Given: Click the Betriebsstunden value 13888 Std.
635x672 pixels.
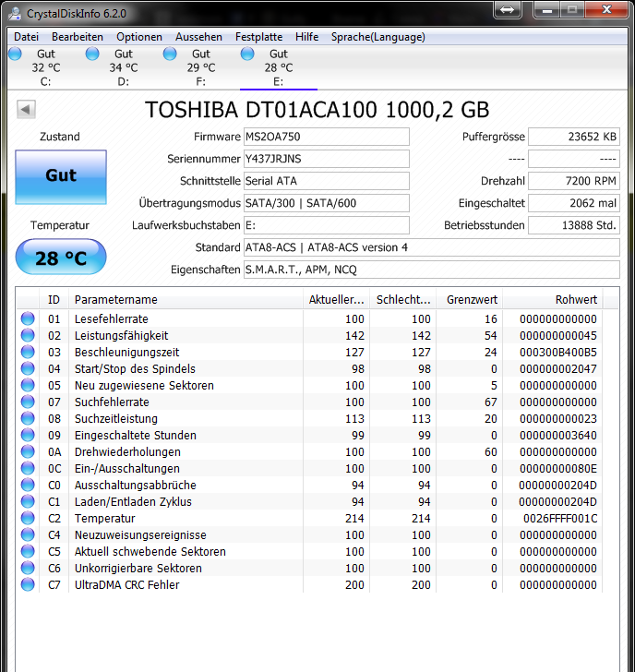Looking at the screenshot, I should point(574,225).
